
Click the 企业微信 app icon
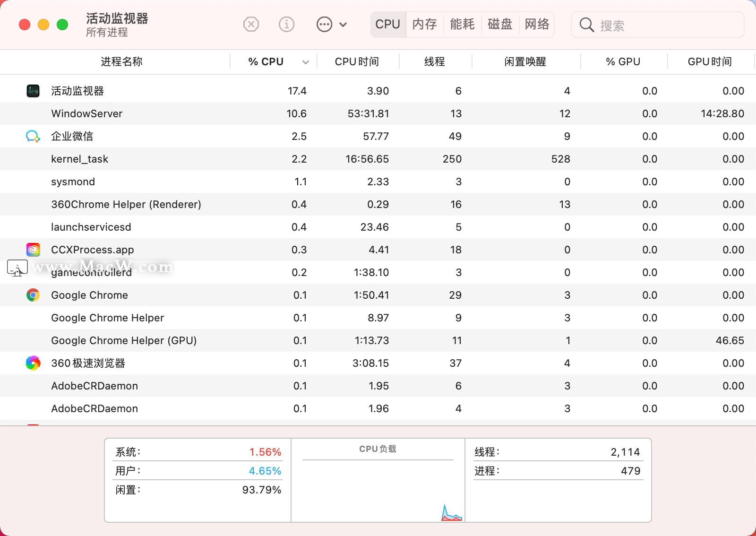[x=33, y=136]
